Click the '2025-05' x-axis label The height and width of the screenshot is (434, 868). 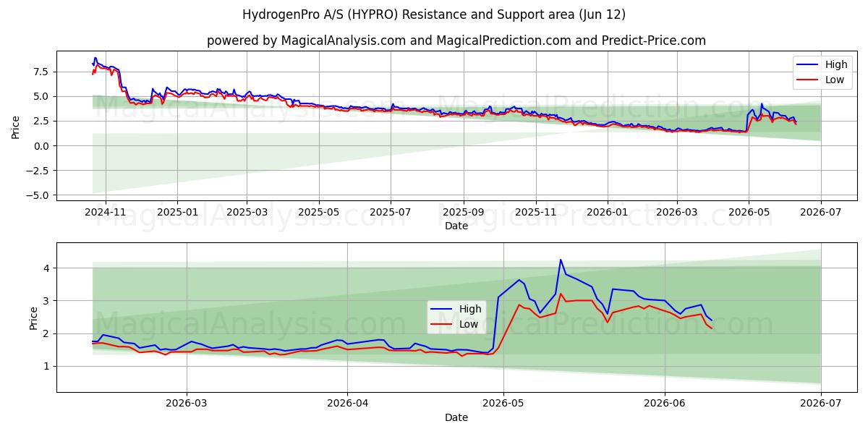tap(319, 213)
